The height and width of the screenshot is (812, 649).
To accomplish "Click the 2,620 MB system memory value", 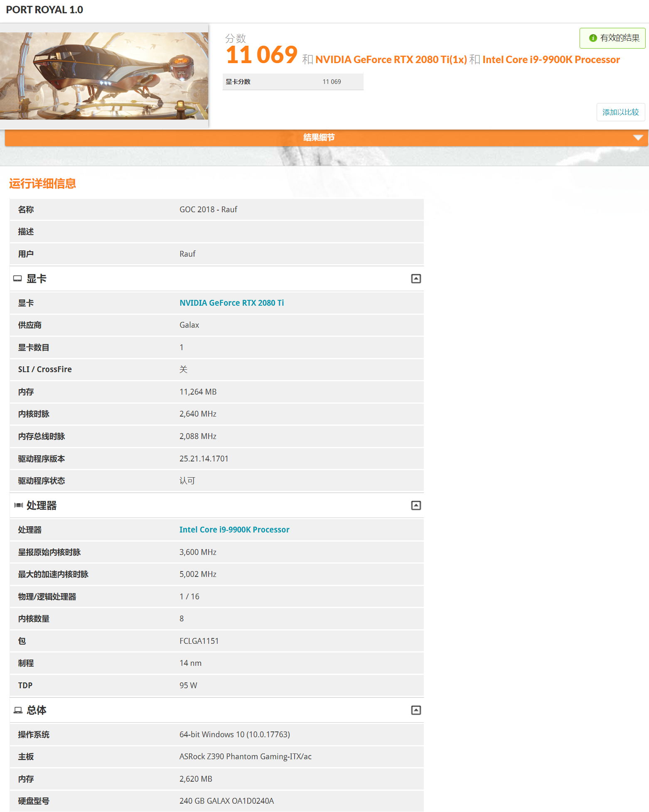I will click(196, 779).
